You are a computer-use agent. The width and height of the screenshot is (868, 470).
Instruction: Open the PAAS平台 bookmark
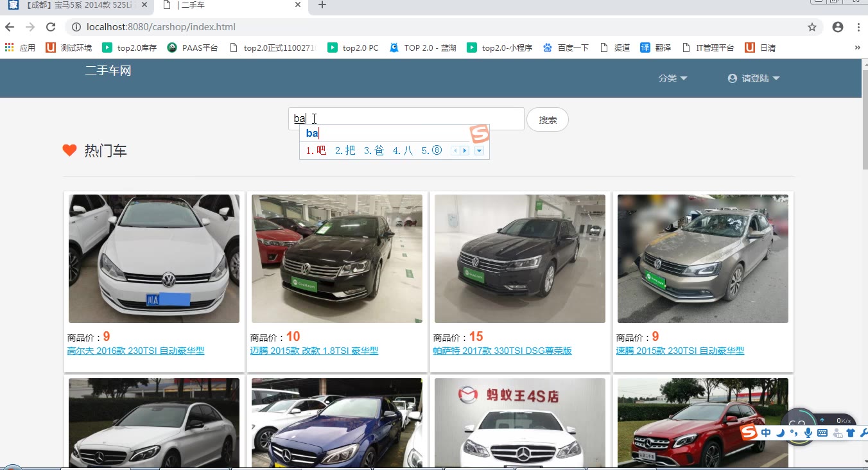pos(193,48)
